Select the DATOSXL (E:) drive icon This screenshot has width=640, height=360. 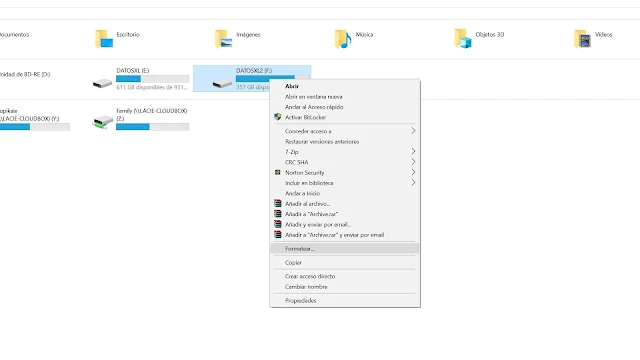point(102,83)
